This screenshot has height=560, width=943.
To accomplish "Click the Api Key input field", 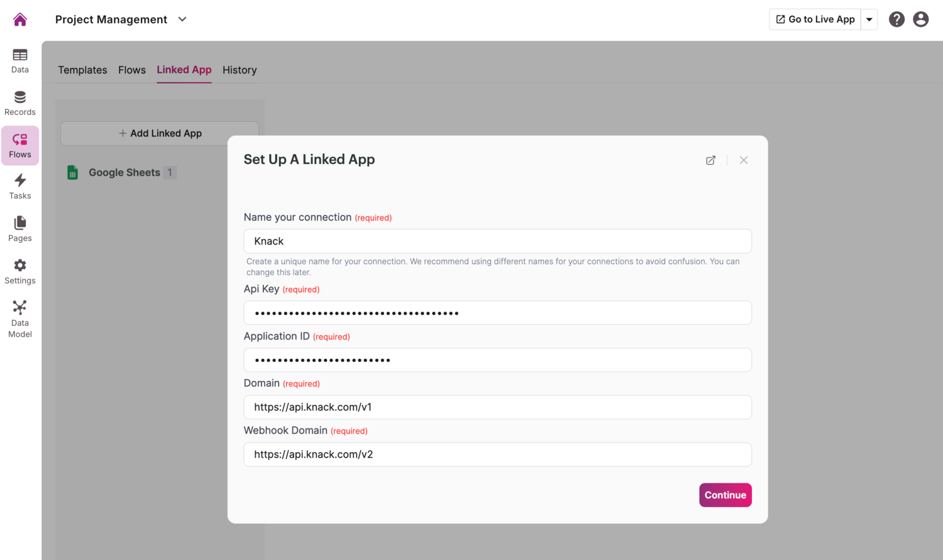I will (497, 312).
